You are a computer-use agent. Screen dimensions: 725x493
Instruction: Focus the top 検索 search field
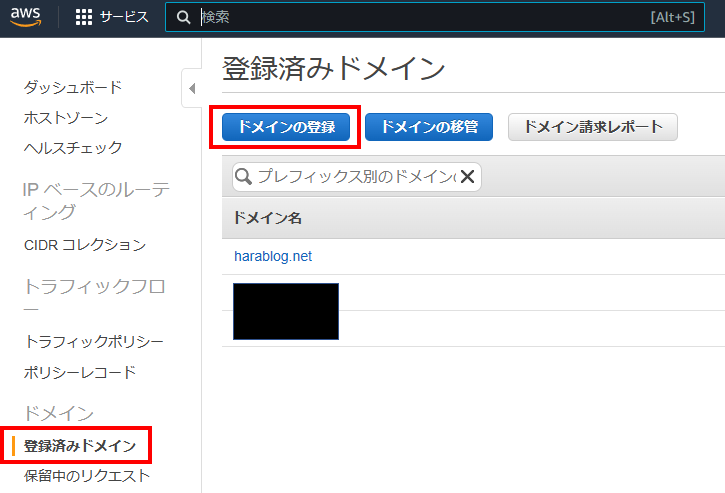[435, 17]
